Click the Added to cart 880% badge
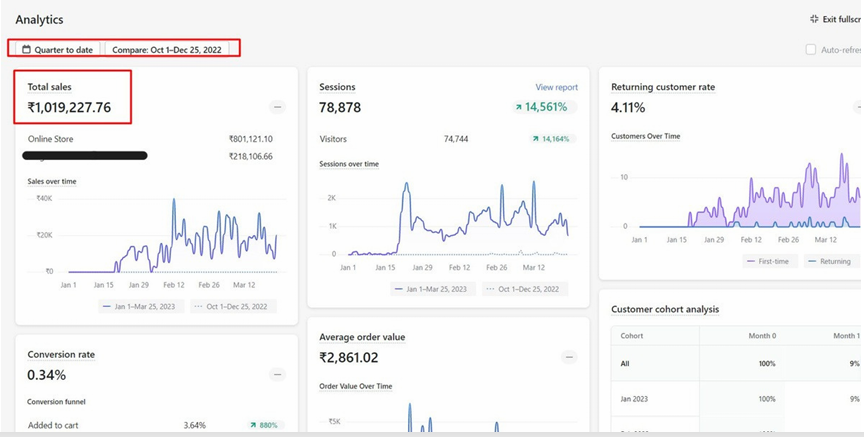The width and height of the screenshot is (864, 437). (x=266, y=425)
